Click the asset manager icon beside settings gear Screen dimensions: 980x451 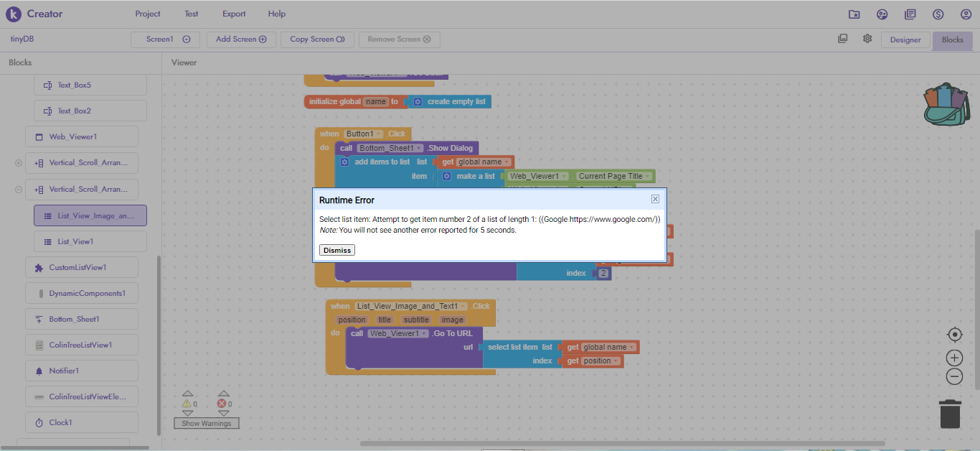point(843,39)
